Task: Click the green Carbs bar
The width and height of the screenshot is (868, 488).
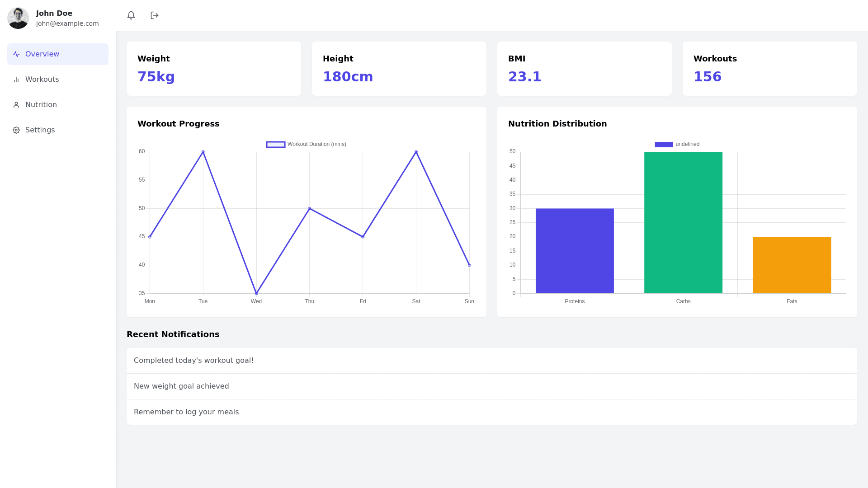Action: (x=683, y=222)
